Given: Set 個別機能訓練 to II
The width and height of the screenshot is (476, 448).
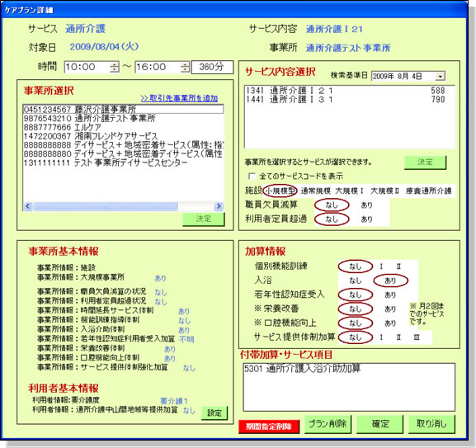Looking at the screenshot, I should [x=398, y=266].
